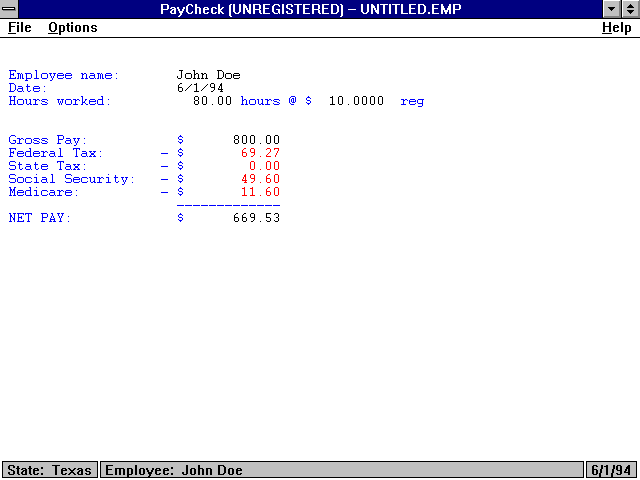Click the minimize arrow in title bar
The width and height of the screenshot is (640, 480).
click(611, 9)
